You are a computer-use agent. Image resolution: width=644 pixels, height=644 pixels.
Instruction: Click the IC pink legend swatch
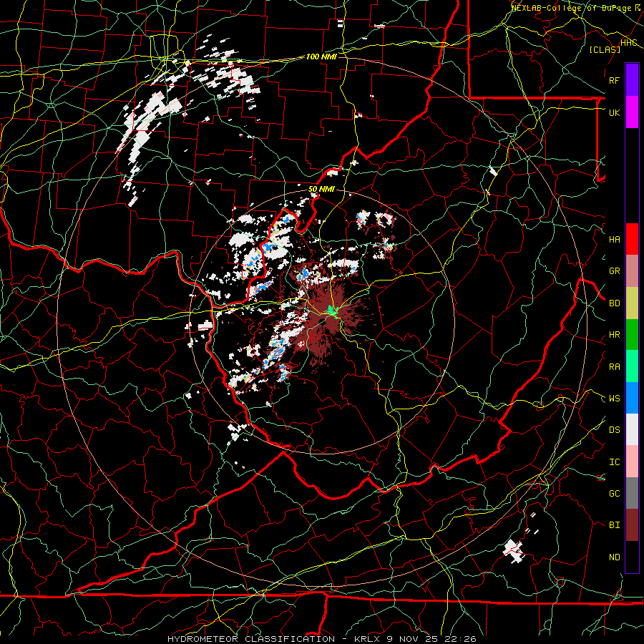point(632,462)
